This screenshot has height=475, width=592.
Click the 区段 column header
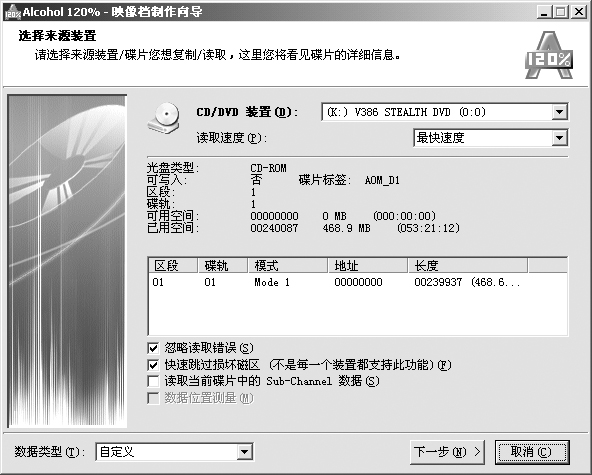click(173, 265)
